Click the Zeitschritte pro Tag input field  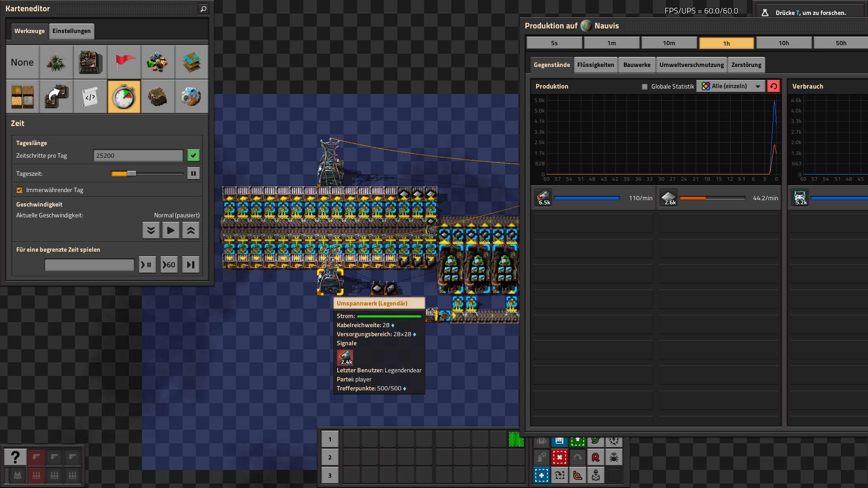(138, 155)
